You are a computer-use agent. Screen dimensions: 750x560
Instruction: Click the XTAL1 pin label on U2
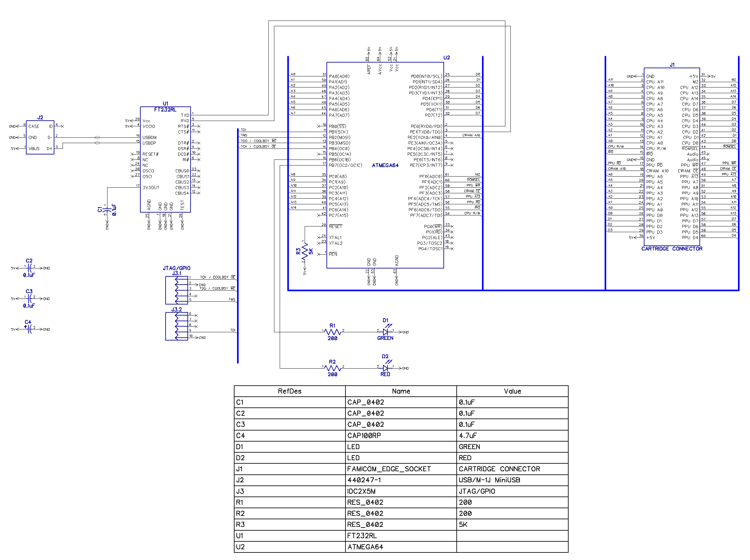[x=335, y=238]
